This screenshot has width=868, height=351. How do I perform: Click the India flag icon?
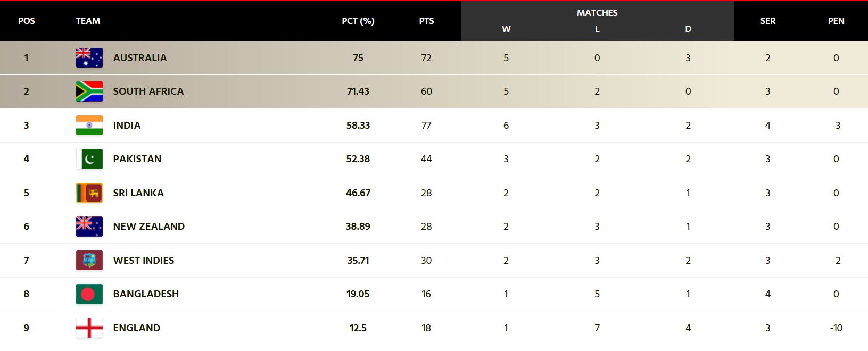click(x=89, y=126)
